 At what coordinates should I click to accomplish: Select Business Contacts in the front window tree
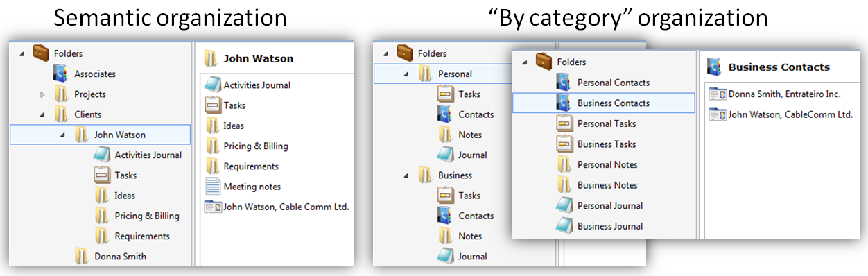[603, 103]
